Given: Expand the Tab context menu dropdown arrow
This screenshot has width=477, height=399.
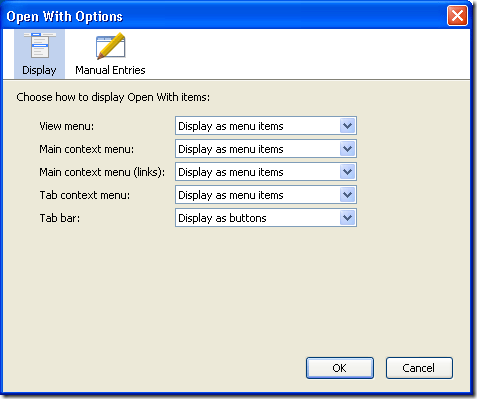Looking at the screenshot, I should [x=347, y=195].
